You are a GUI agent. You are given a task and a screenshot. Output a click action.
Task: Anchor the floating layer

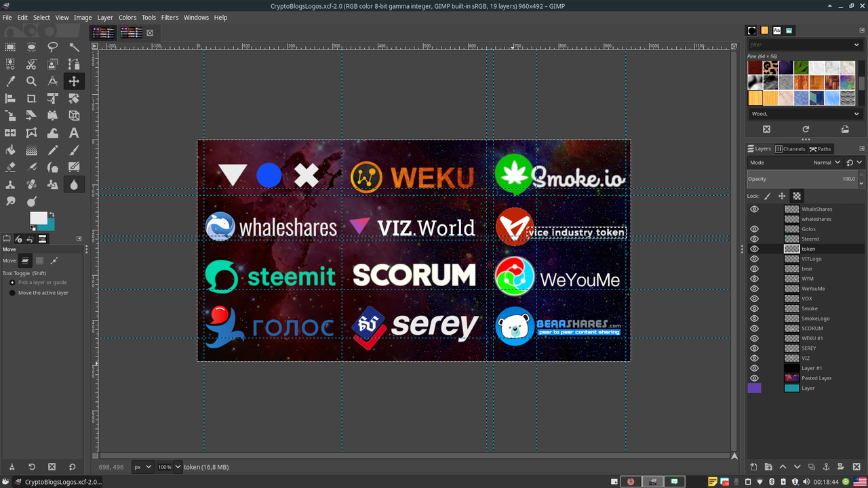pos(826,467)
